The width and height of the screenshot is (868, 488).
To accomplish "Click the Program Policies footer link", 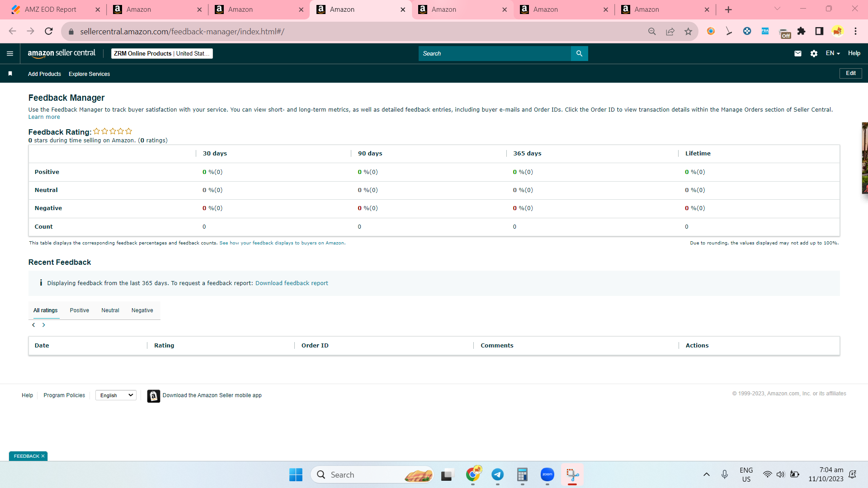I will click(64, 395).
